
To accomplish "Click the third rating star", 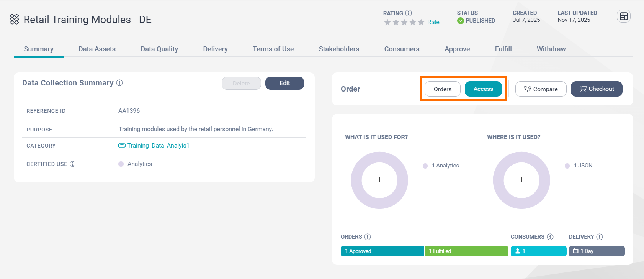I will [404, 22].
